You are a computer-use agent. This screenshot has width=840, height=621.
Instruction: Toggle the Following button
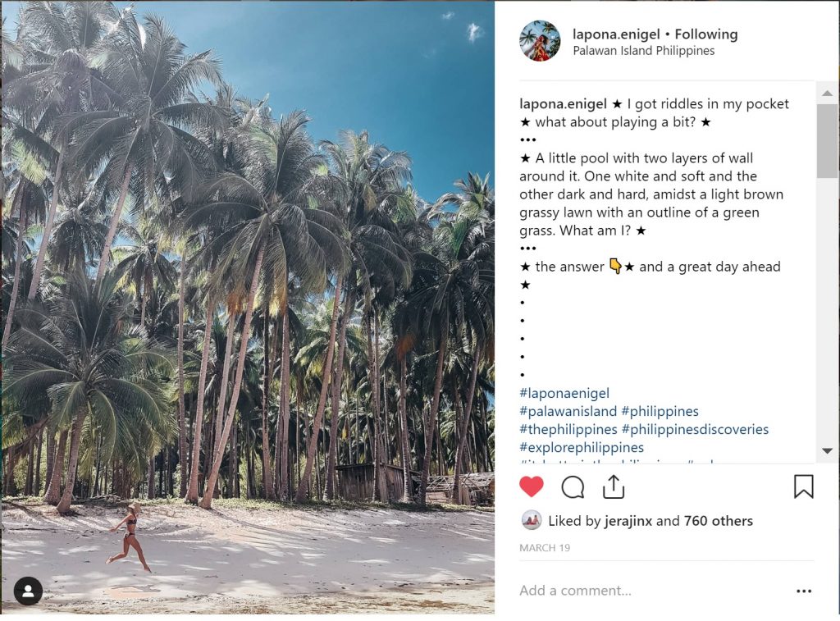706,34
